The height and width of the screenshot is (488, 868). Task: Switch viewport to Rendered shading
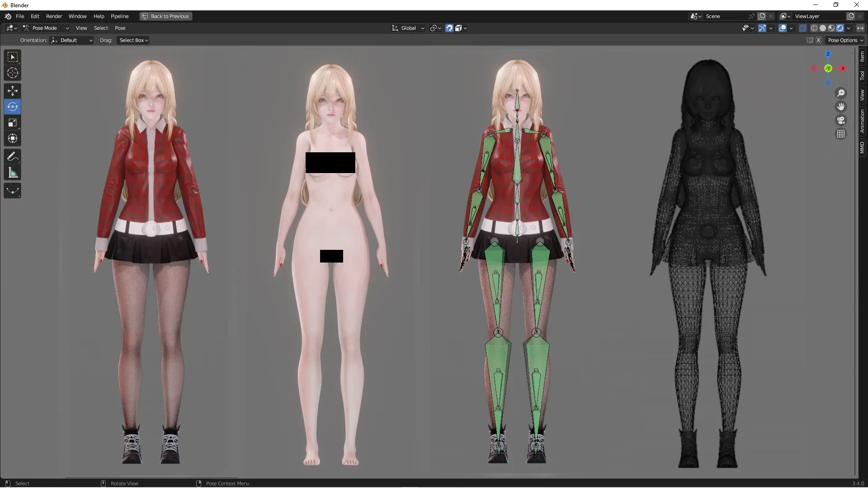[x=840, y=28]
